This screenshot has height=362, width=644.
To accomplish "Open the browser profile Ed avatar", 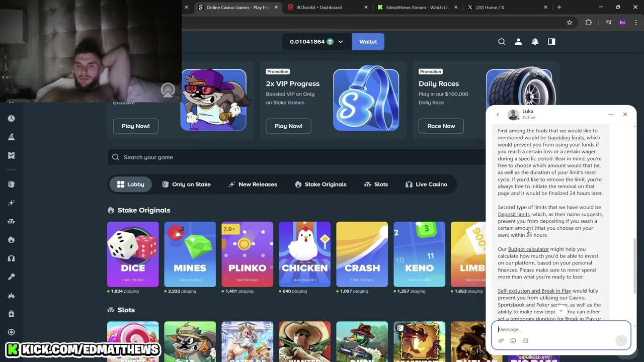I will [x=622, y=22].
